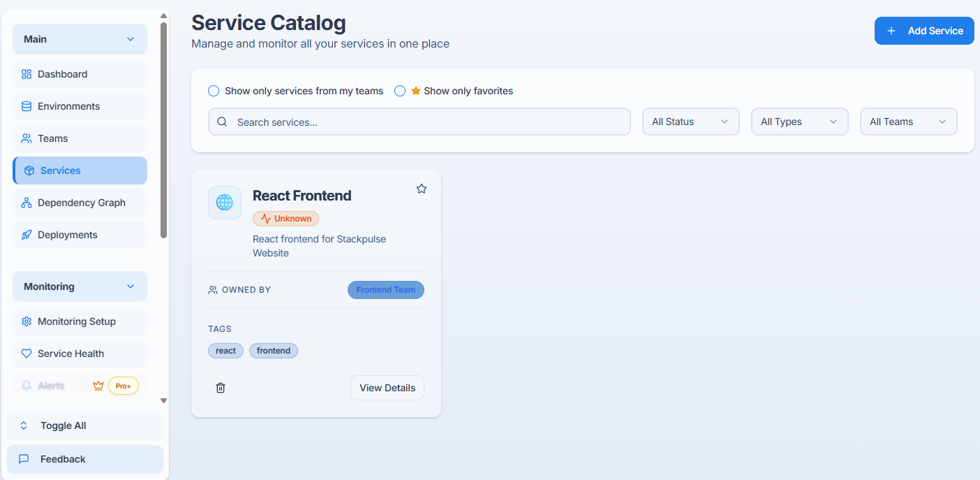Open the All Teams dropdown
The height and width of the screenshot is (480, 980).
(x=908, y=122)
